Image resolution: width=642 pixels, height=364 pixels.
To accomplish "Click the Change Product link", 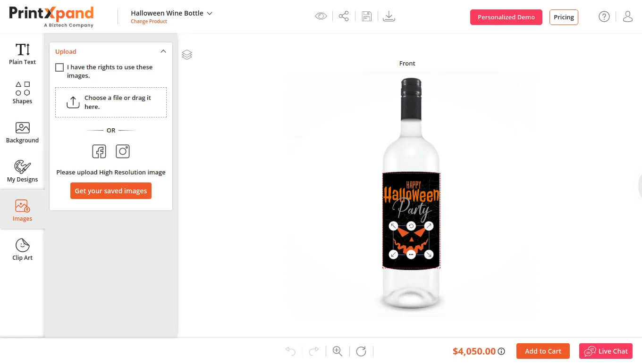I will pyautogui.click(x=149, y=21).
